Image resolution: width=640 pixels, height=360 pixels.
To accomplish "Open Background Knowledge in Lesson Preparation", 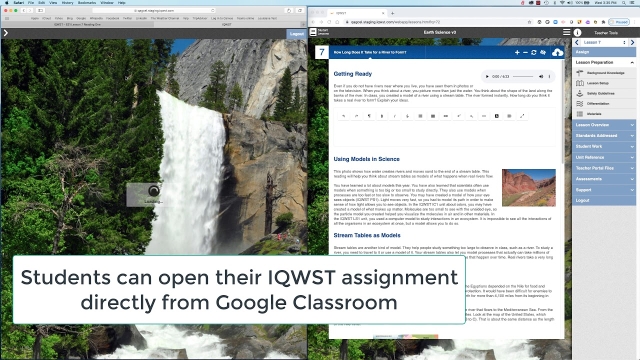I will pyautogui.click(x=604, y=73).
